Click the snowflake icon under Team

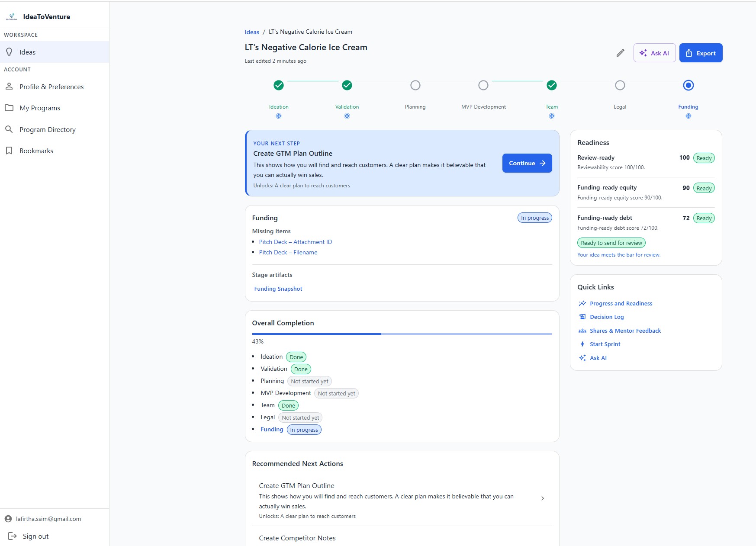tap(552, 116)
